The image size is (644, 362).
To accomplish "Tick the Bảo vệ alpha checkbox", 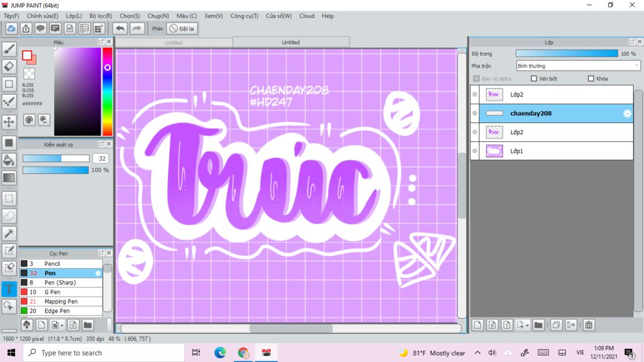I will [x=477, y=79].
